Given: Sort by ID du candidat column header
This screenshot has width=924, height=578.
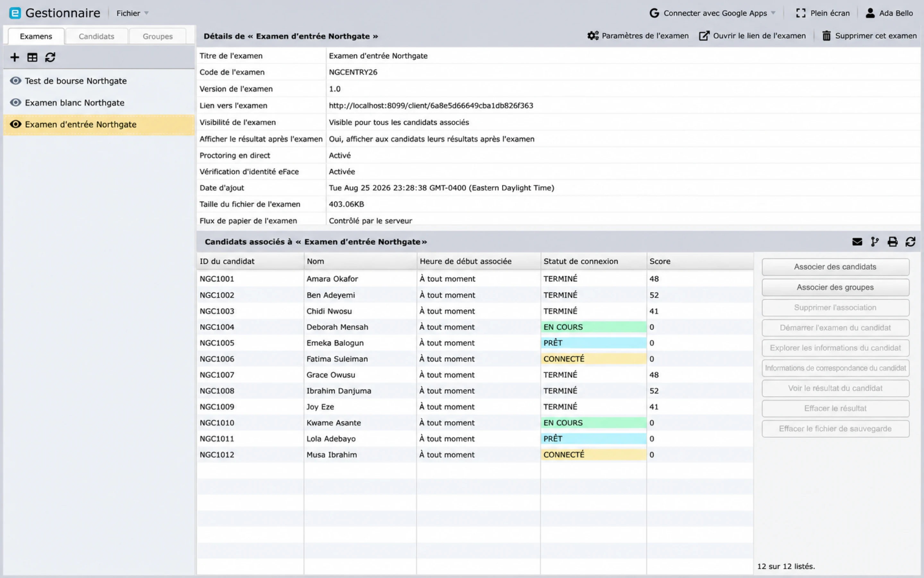Looking at the screenshot, I should tap(250, 261).
